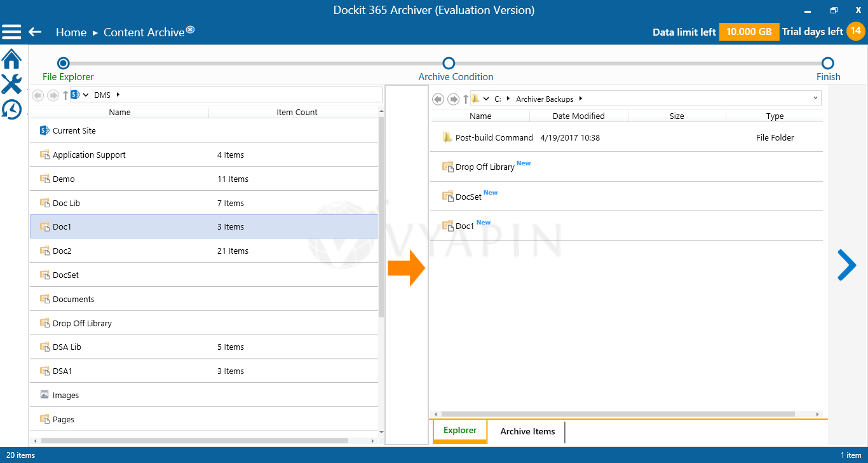Select the File Explorer step indicator
The image size is (868, 463).
coord(62,63)
